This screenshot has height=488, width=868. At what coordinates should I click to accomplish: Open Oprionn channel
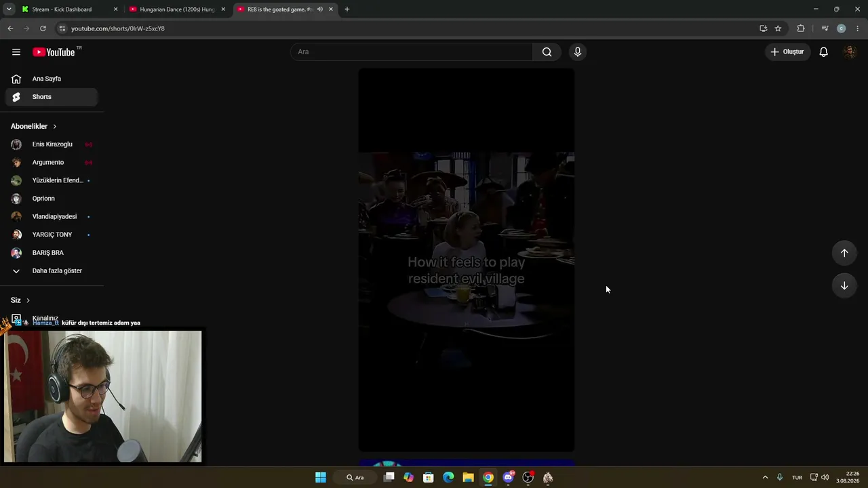[x=52, y=199]
